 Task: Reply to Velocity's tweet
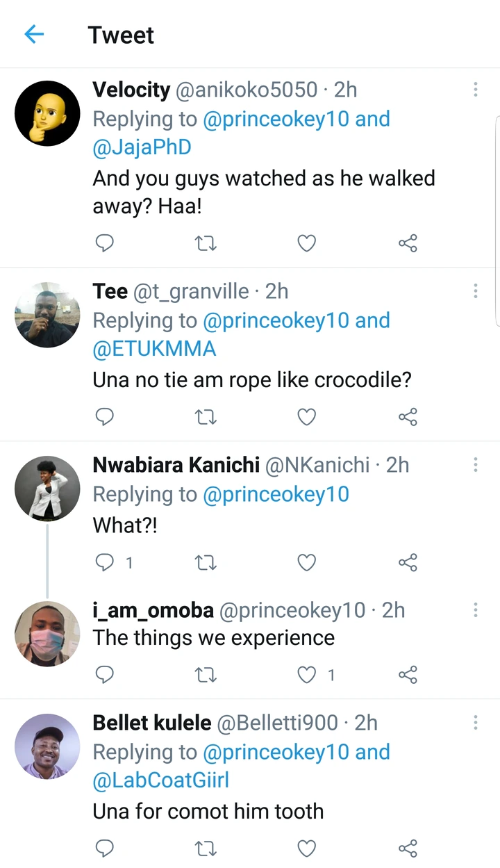point(104,243)
